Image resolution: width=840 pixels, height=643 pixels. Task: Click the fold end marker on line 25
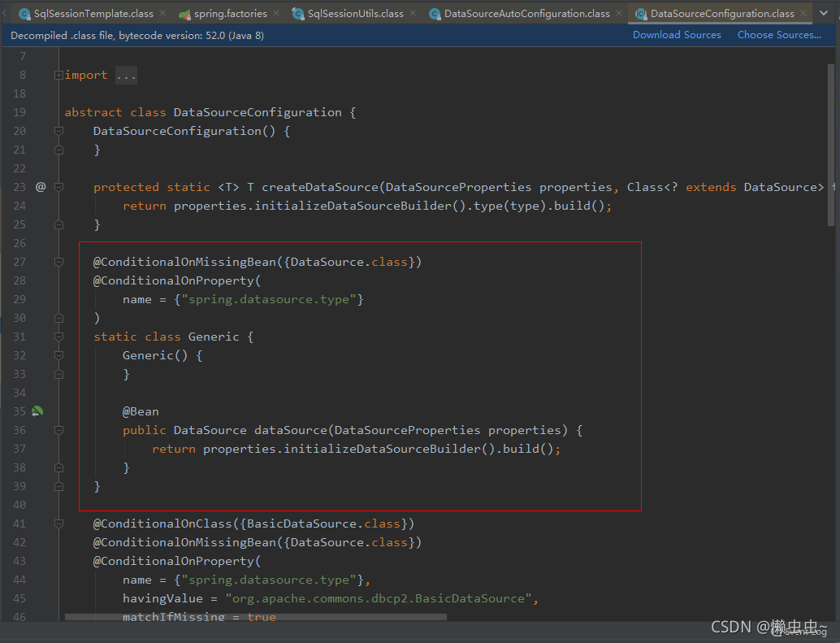[59, 224]
